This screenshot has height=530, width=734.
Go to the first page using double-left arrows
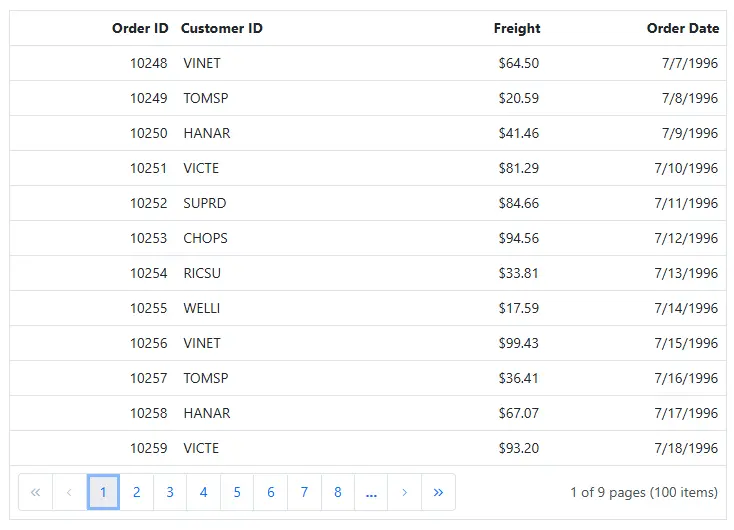click(x=36, y=492)
